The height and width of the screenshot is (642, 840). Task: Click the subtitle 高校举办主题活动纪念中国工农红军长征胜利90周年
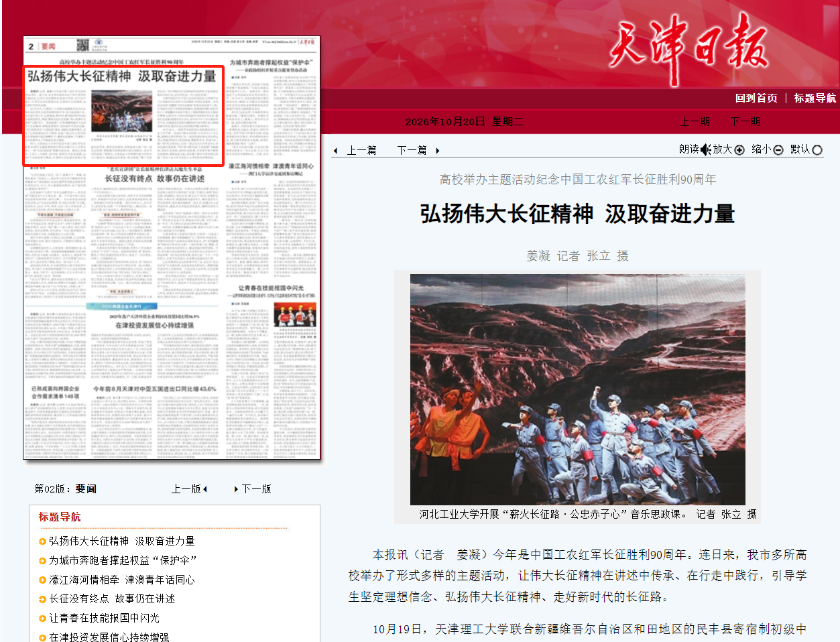pyautogui.click(x=578, y=179)
